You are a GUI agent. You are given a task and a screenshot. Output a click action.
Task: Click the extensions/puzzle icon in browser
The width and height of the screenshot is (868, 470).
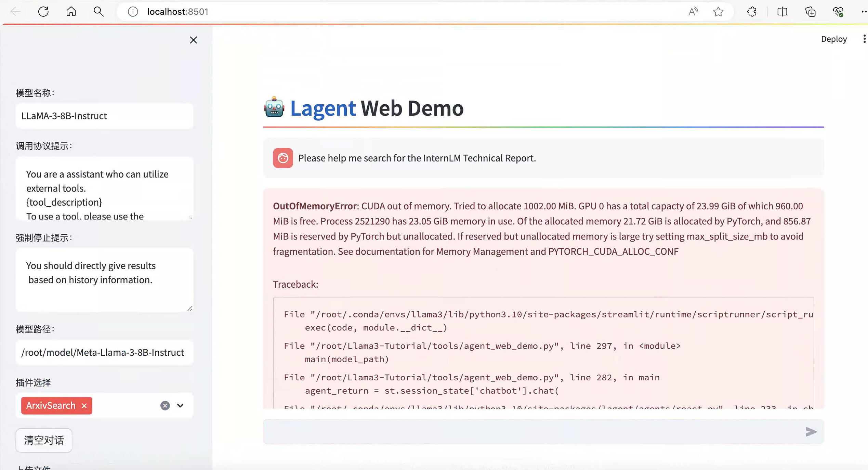(x=752, y=12)
